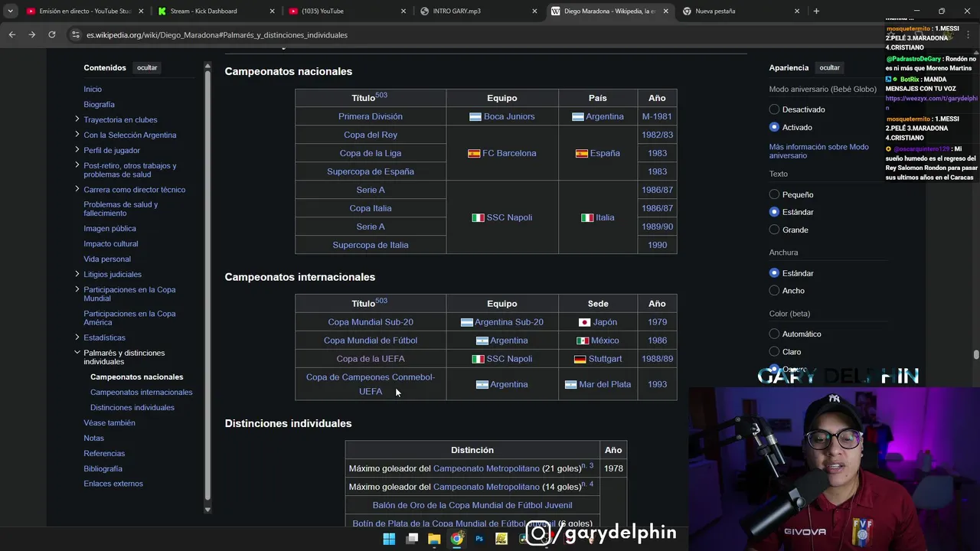This screenshot has width=980, height=551.
Task: Click the Spain flag next to España
Action: [x=581, y=153]
